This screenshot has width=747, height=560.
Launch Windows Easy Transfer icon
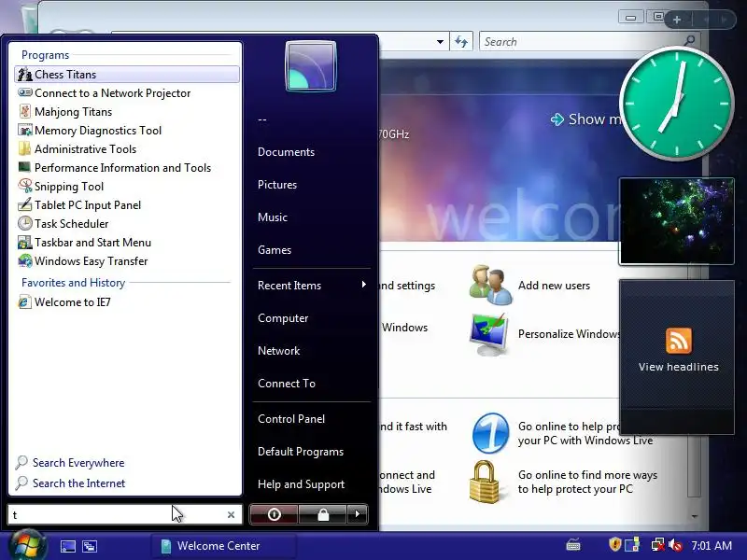(25, 260)
